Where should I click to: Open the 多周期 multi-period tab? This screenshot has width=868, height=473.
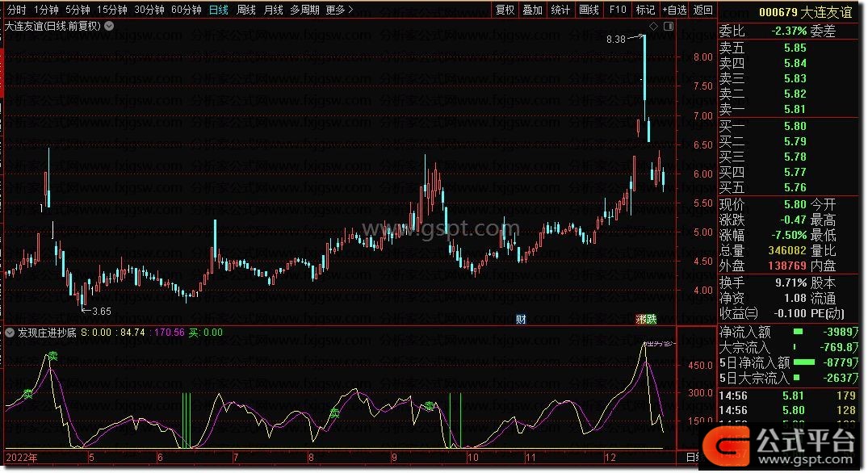[x=305, y=10]
